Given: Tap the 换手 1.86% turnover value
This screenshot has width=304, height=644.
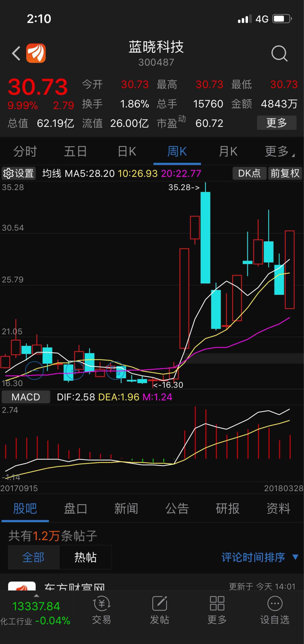Looking at the screenshot, I should point(116,104).
